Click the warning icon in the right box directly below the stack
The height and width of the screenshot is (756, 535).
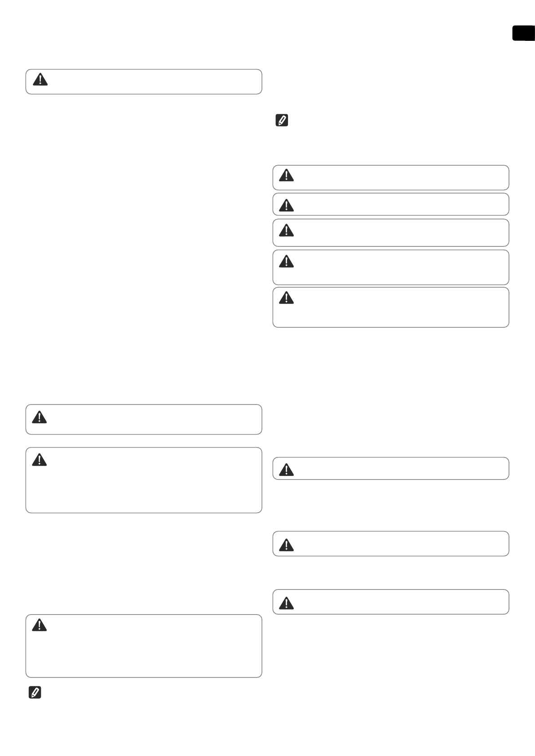[286, 470]
